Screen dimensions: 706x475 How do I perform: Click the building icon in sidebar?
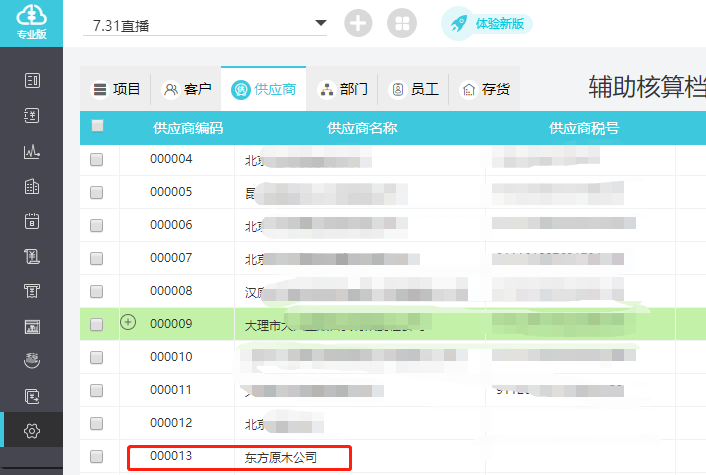tap(31, 187)
